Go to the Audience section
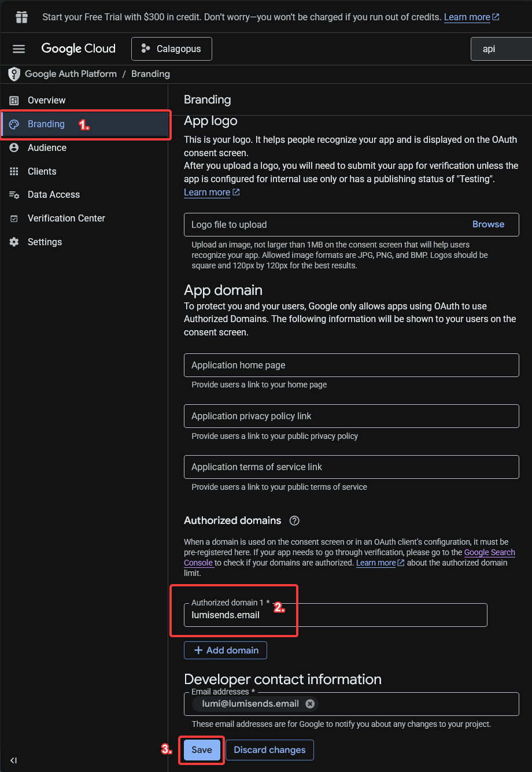532x772 pixels. (x=47, y=148)
